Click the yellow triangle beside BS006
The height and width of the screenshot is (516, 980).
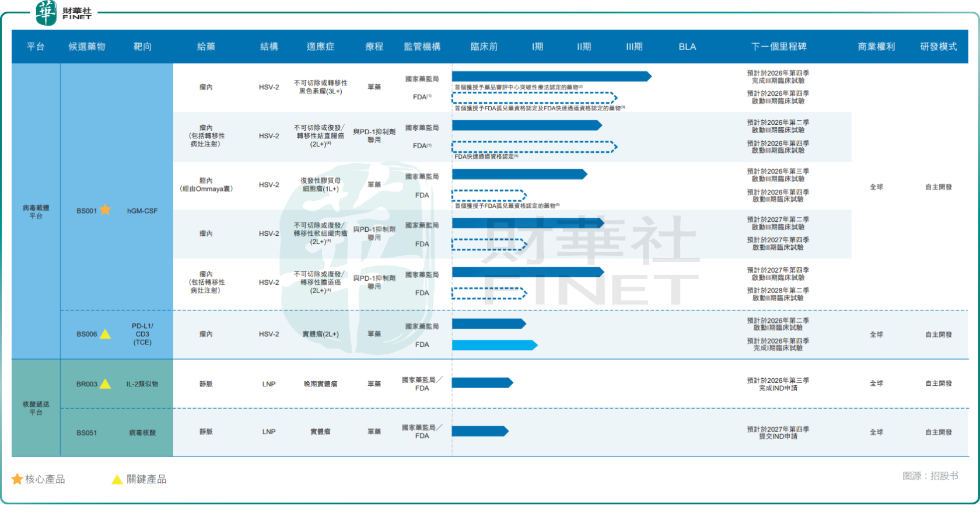pyautogui.click(x=105, y=334)
